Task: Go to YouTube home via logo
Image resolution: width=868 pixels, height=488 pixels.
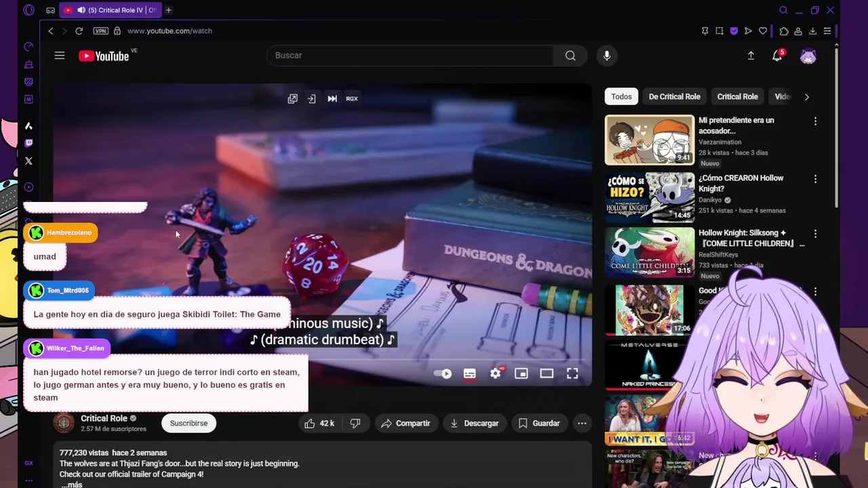Action: [x=104, y=56]
